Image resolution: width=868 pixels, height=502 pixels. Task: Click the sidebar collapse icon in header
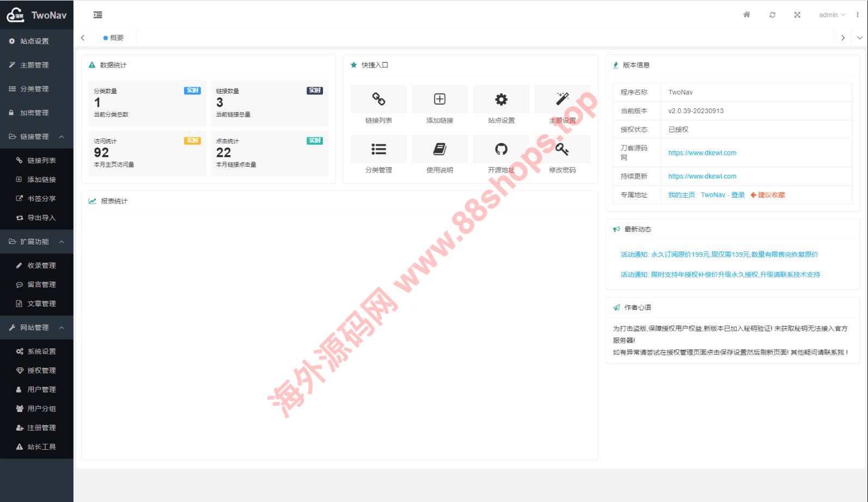(98, 15)
